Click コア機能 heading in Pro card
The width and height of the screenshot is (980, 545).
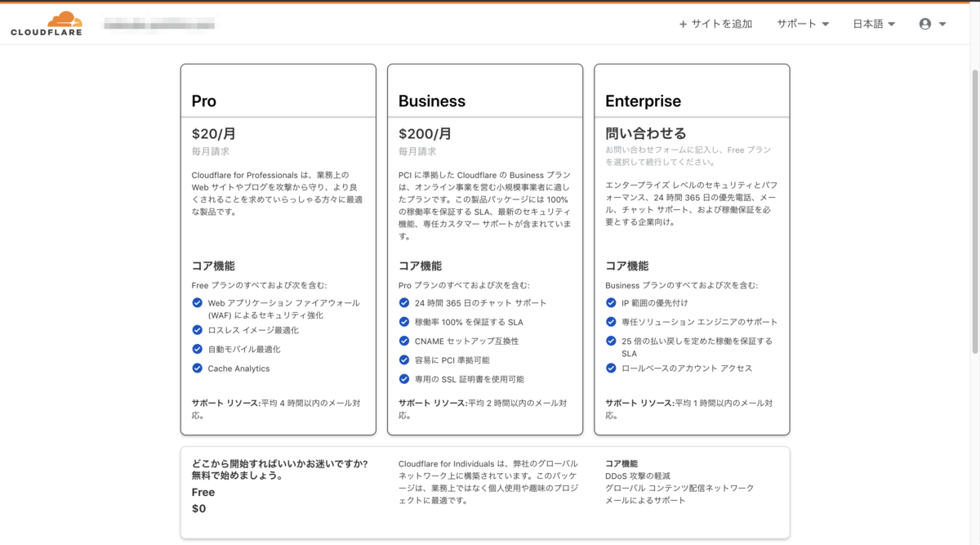(x=213, y=266)
